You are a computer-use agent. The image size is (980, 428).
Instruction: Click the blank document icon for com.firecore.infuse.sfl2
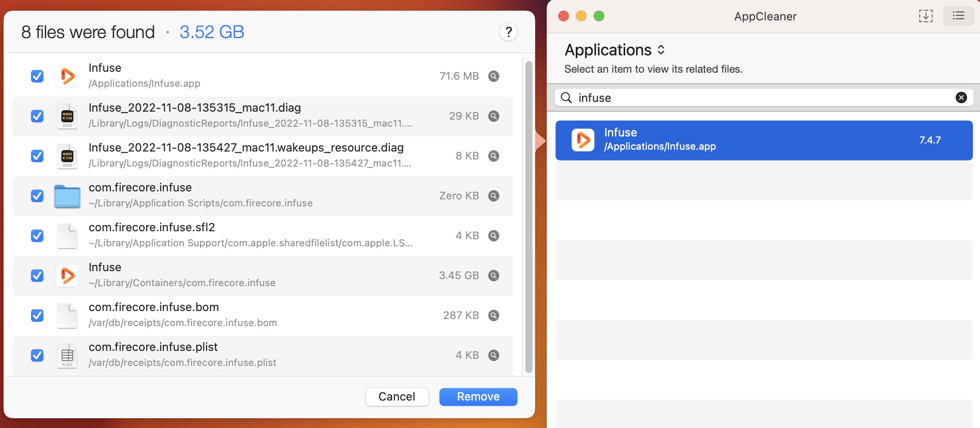67,236
